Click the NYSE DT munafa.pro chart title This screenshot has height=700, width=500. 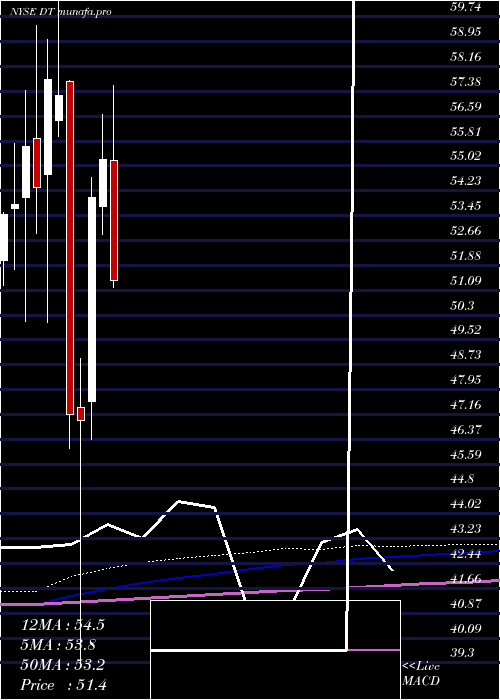61,12
